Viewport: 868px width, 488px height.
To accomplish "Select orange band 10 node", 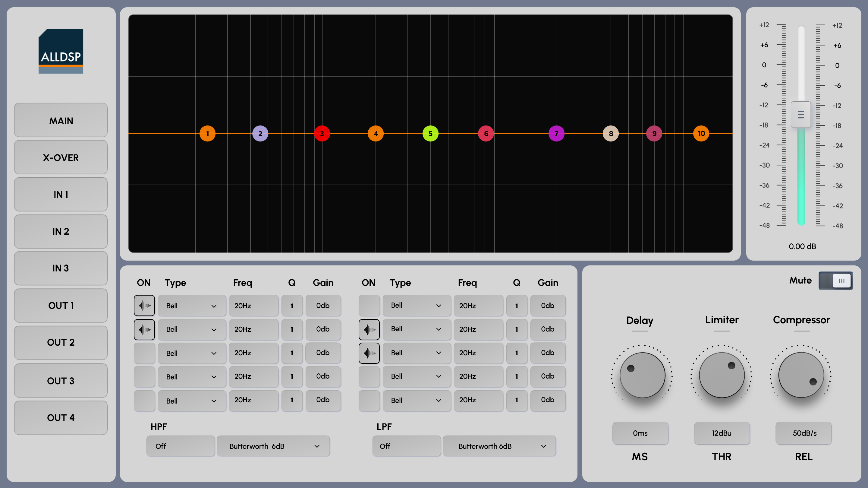I will point(701,134).
